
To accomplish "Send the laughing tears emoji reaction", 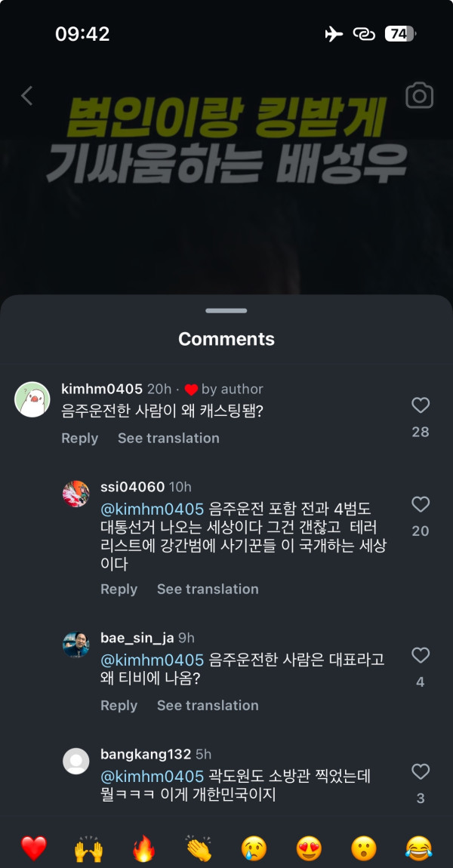I will [x=418, y=848].
